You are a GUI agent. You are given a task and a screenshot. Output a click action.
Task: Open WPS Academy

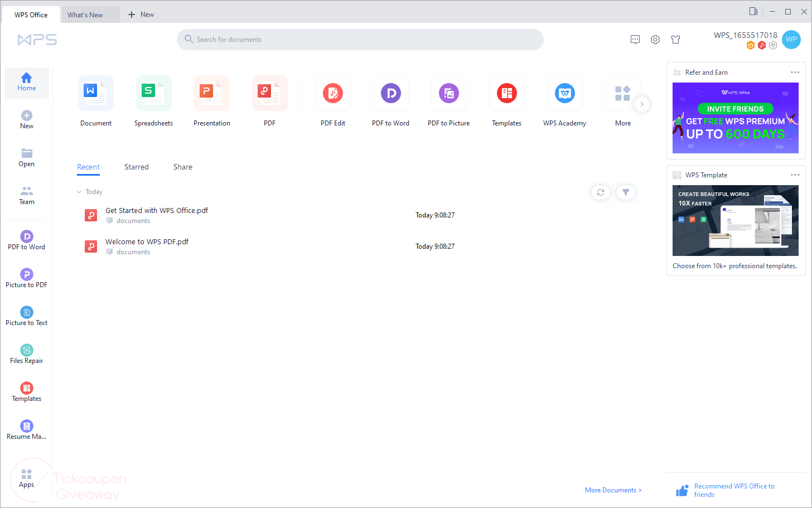click(565, 101)
